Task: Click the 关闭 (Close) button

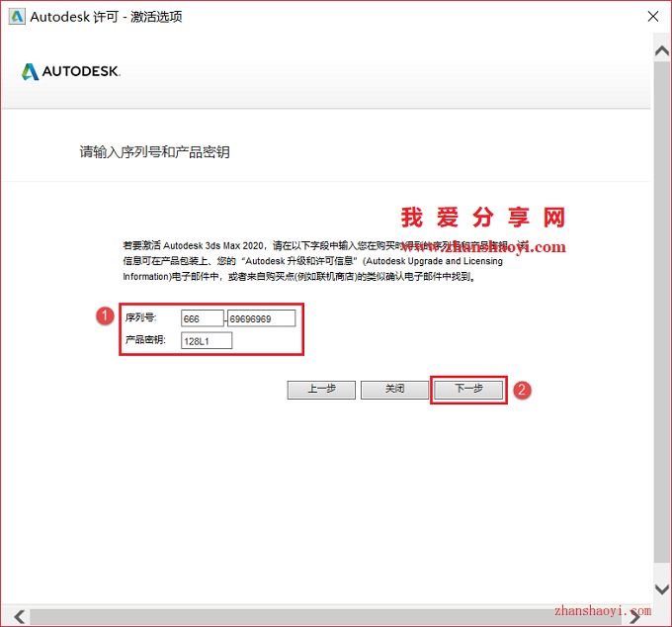Action: pyautogui.click(x=394, y=390)
